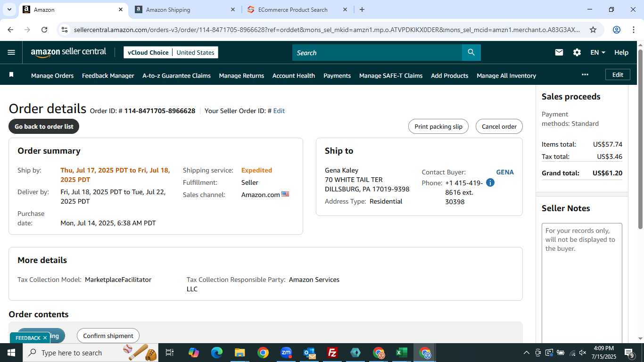Show hidden system tray icons
Screen dimensions: 644x362
(527, 353)
